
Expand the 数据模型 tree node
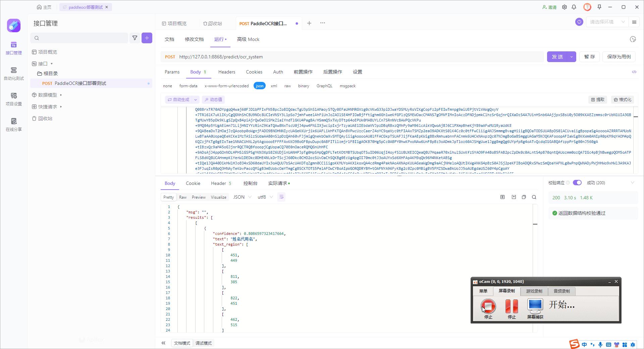pyautogui.click(x=61, y=95)
